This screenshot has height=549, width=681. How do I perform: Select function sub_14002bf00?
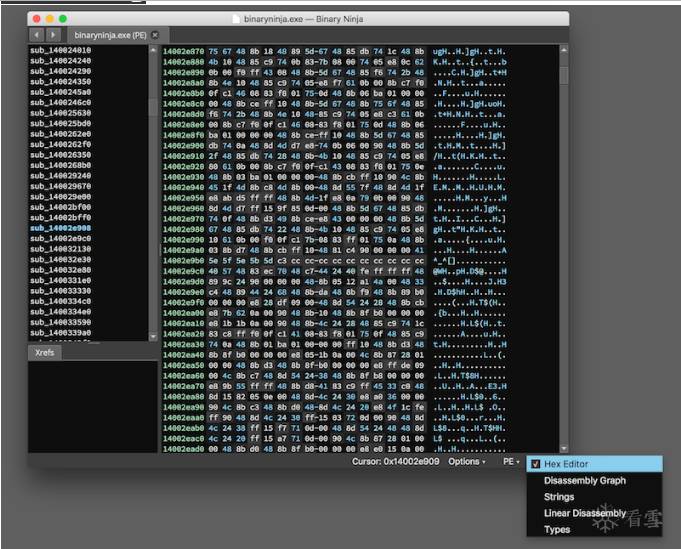[x=60, y=207]
